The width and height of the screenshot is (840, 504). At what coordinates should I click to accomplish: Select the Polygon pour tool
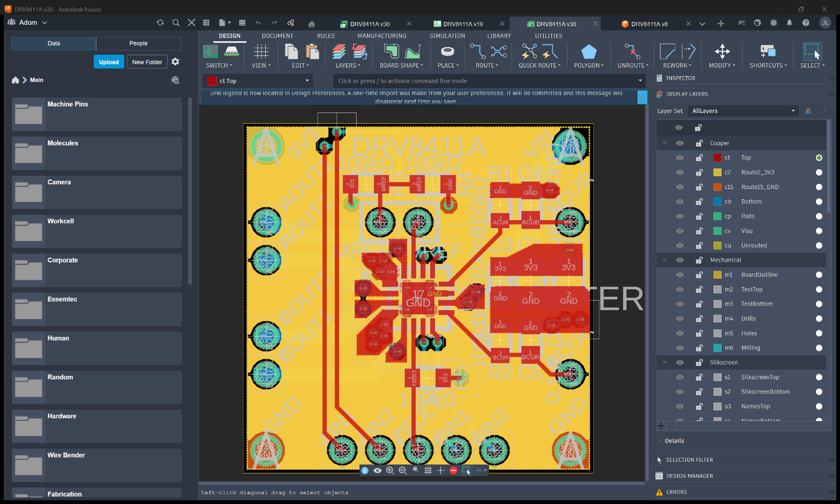(589, 51)
